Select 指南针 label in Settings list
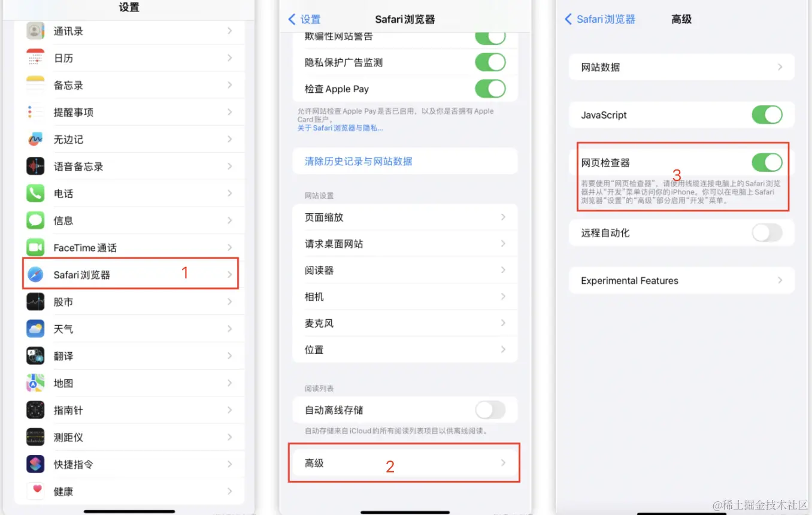Screen dimensions: 812x515 [68, 410]
